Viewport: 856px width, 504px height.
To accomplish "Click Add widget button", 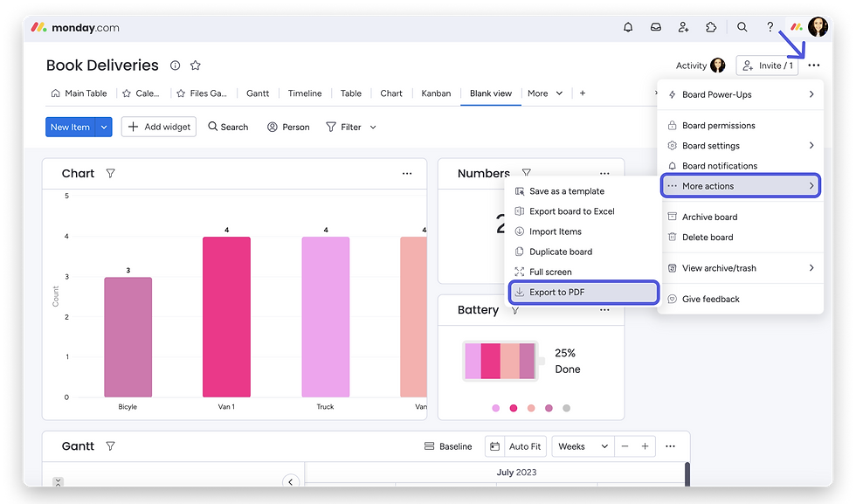I will click(x=159, y=128).
